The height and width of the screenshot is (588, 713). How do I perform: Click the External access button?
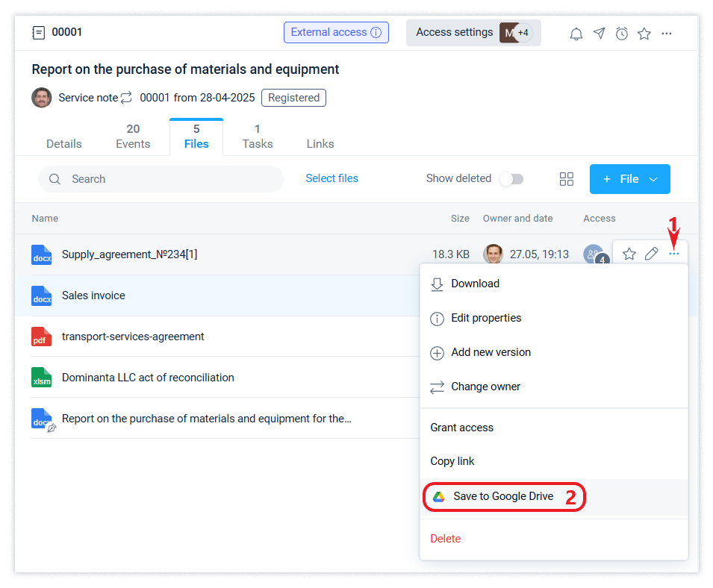(336, 33)
